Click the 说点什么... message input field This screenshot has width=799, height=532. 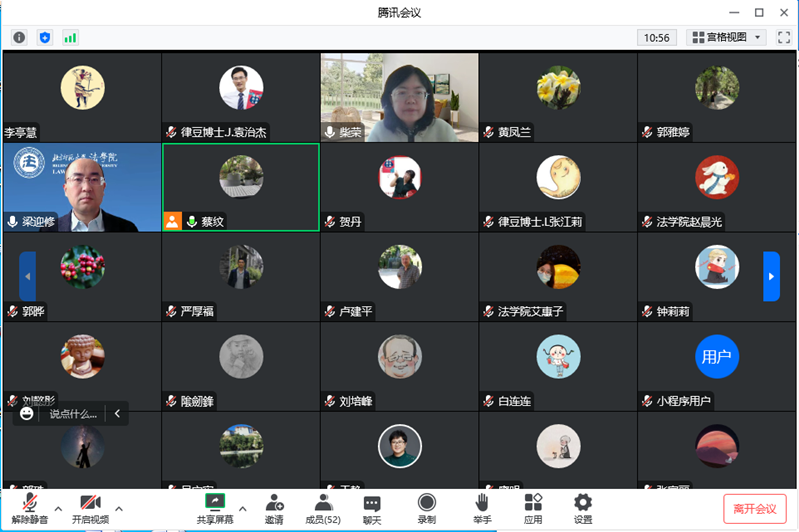[74, 413]
